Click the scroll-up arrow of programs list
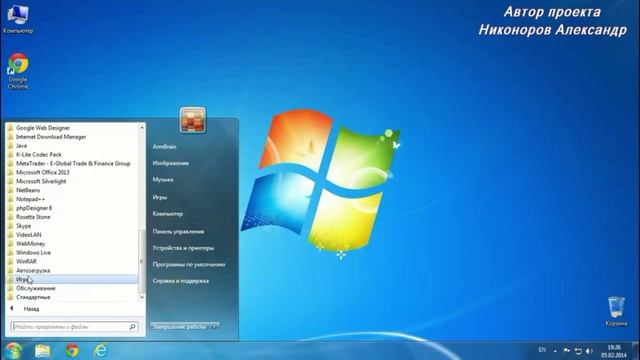640x360 pixels. [x=142, y=127]
